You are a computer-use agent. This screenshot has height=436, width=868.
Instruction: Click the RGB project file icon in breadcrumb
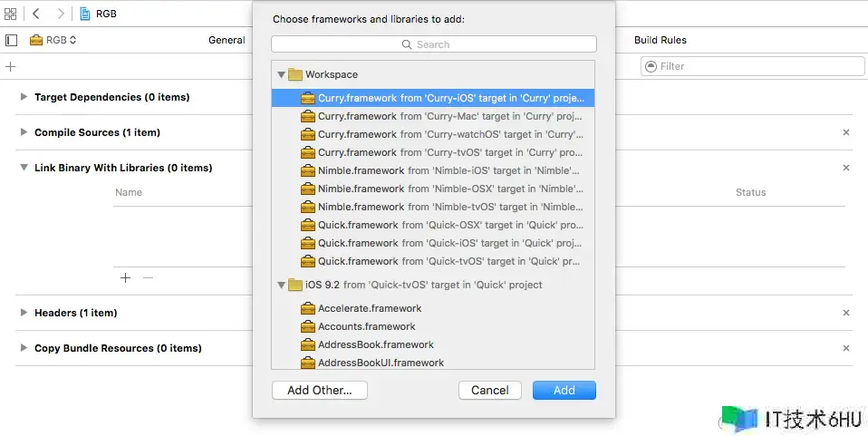(85, 14)
